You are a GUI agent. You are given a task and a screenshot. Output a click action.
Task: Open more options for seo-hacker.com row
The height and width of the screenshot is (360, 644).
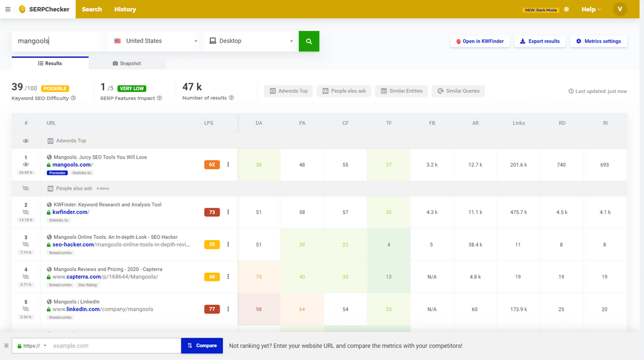tap(228, 245)
